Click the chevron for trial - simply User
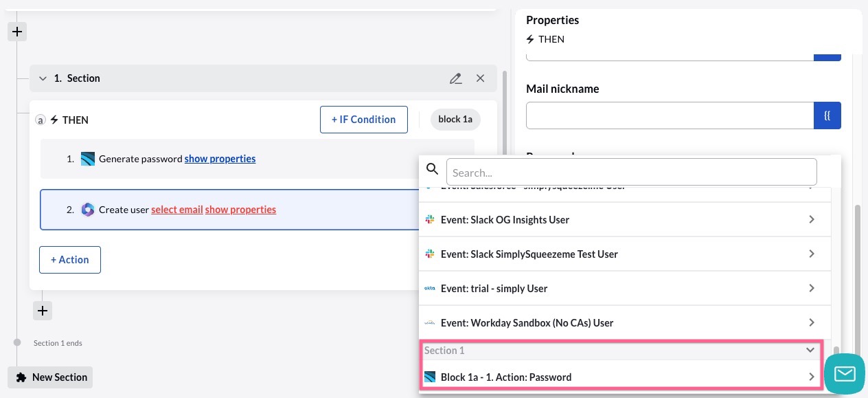The image size is (868, 398). click(x=812, y=289)
